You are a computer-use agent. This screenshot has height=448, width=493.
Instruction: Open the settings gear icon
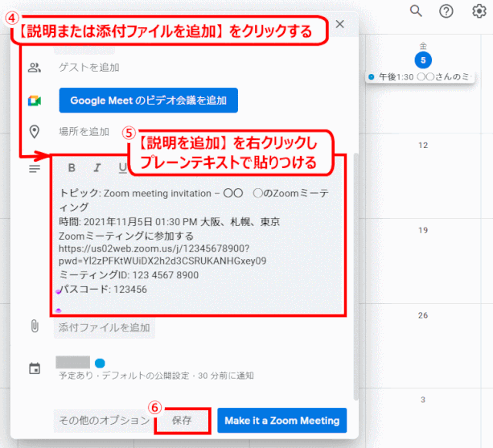pos(479,11)
